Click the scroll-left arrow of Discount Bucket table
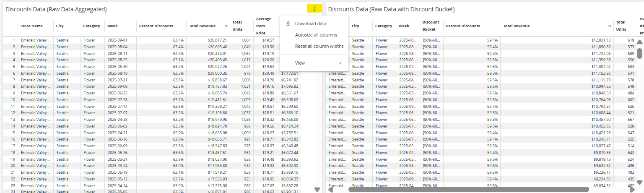The width and height of the screenshot is (644, 193). click(330, 190)
